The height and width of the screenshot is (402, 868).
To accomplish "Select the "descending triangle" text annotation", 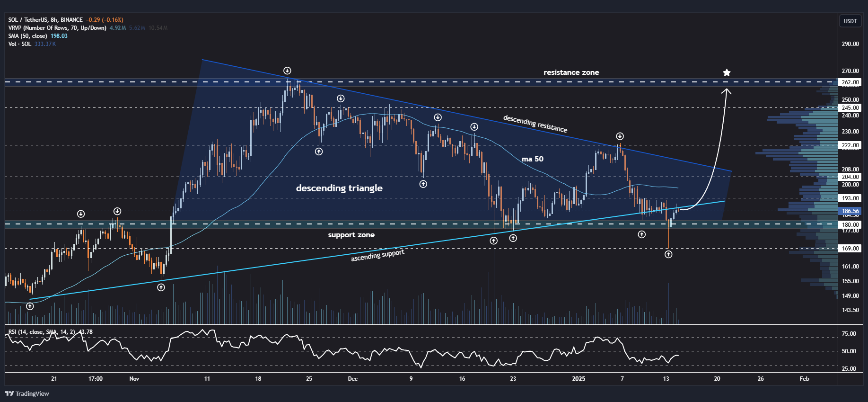I will click(x=339, y=188).
